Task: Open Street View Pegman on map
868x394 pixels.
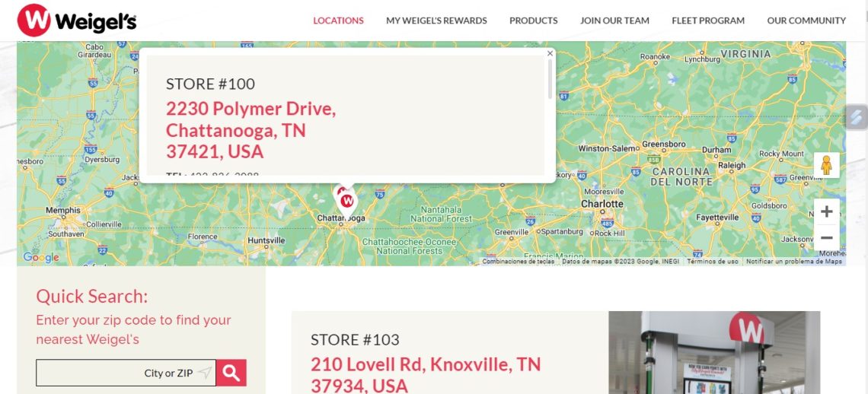Action: coord(826,165)
